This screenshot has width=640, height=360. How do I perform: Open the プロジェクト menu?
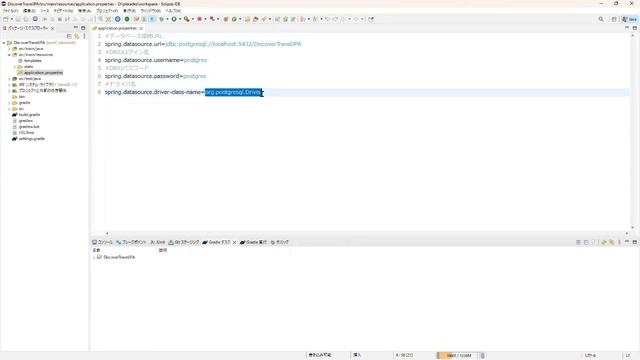click(x=107, y=11)
